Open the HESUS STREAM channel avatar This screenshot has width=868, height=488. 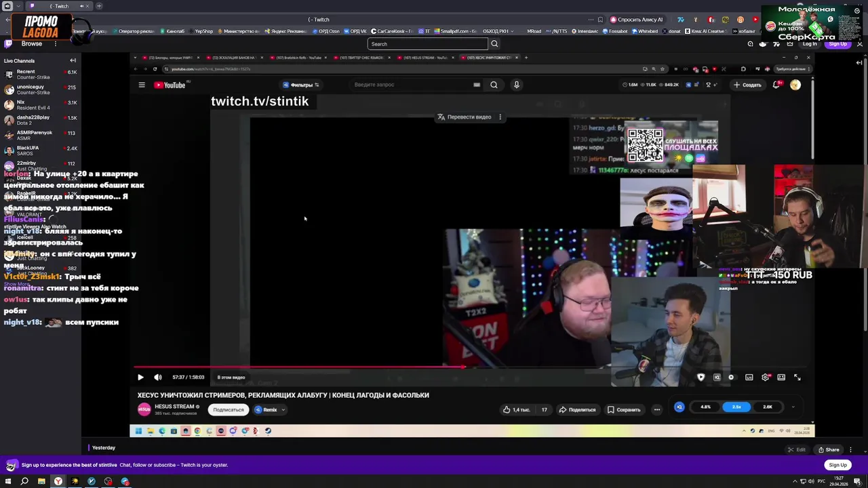pos(144,409)
